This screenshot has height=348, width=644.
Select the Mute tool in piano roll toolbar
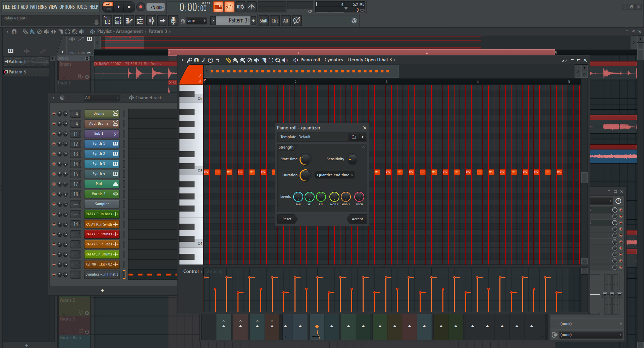pos(257,60)
